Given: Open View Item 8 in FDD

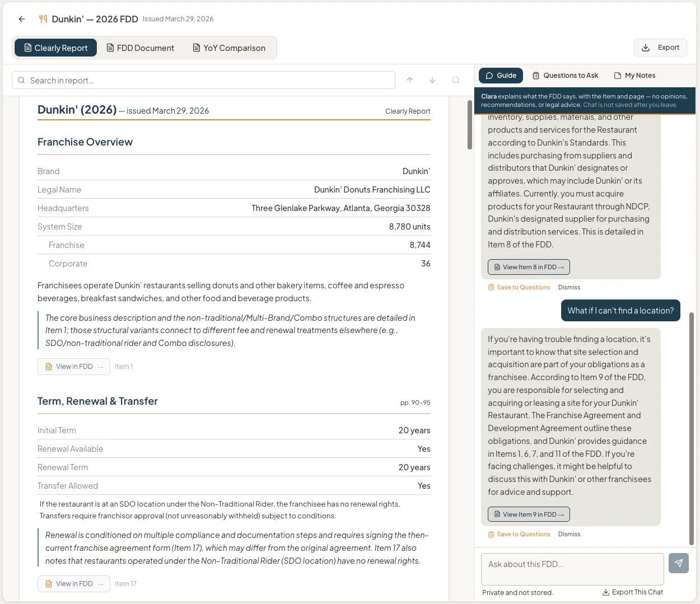Looking at the screenshot, I should [529, 267].
